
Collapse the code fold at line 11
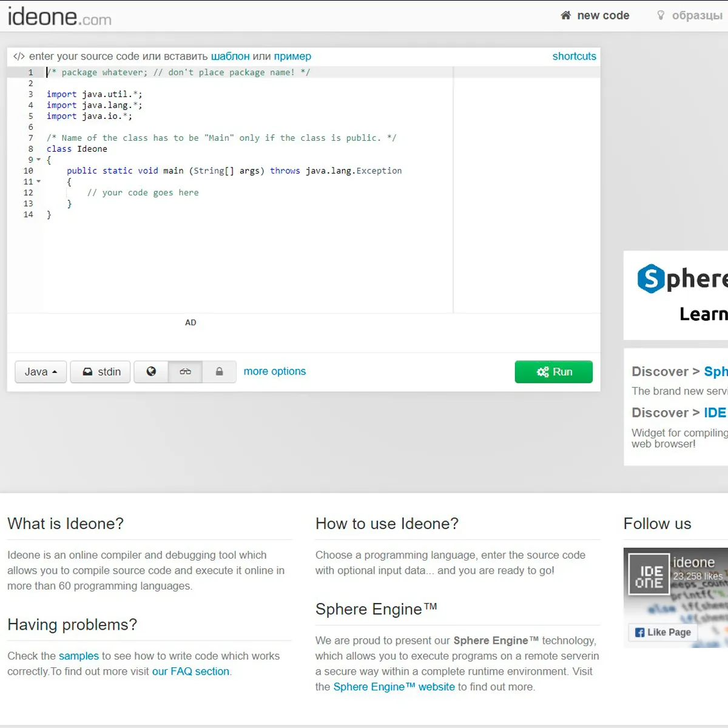pyautogui.click(x=39, y=182)
